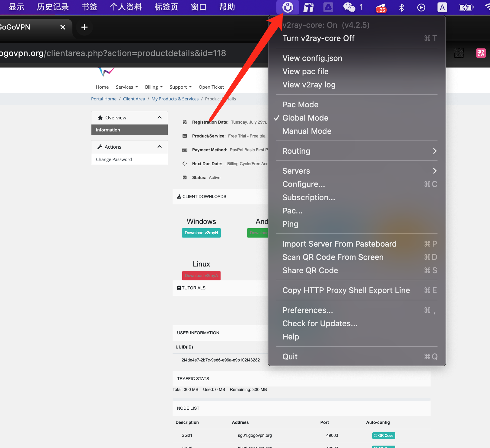Screen dimensions: 490x448
Task: Expand the Routing submenu
Action: pos(357,151)
